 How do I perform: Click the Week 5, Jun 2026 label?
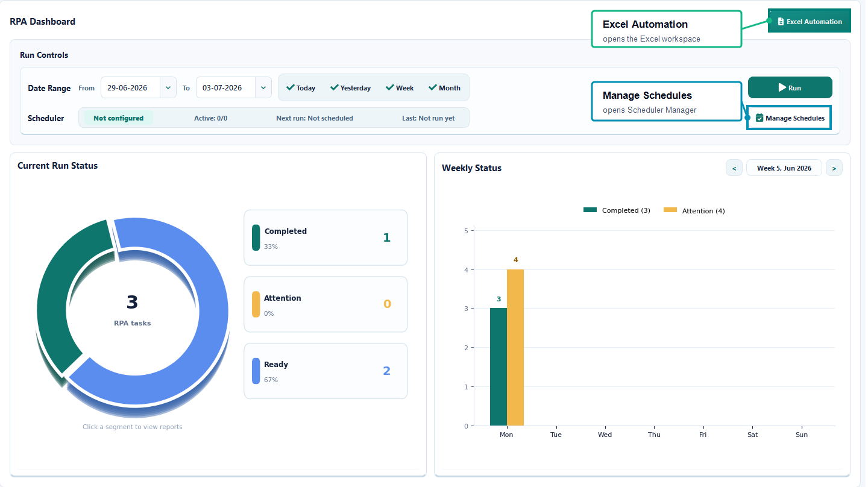(784, 168)
